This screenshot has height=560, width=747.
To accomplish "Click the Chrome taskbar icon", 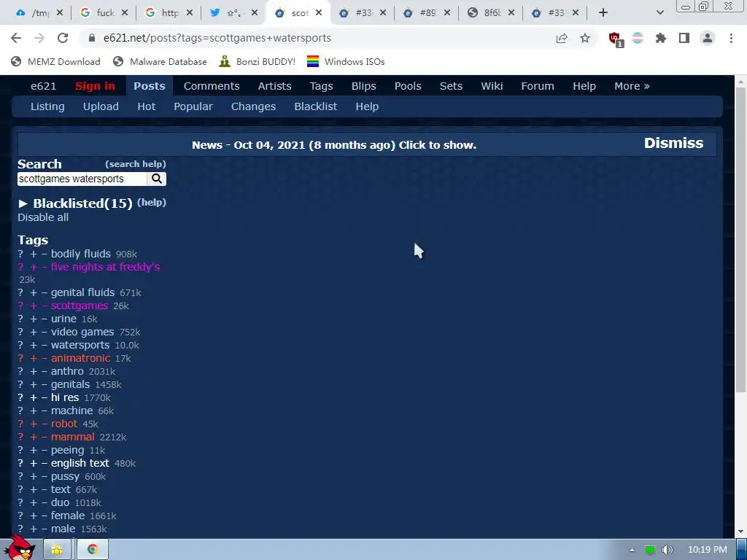I will click(93, 550).
